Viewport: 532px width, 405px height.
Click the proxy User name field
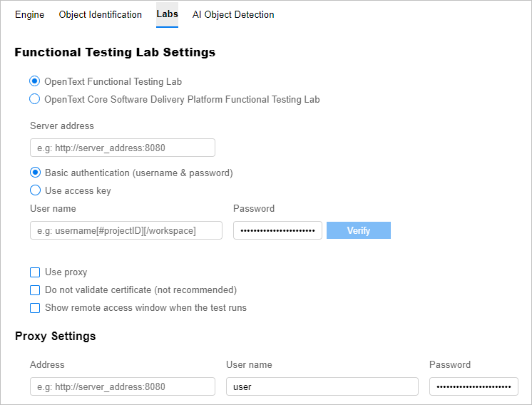coord(322,386)
